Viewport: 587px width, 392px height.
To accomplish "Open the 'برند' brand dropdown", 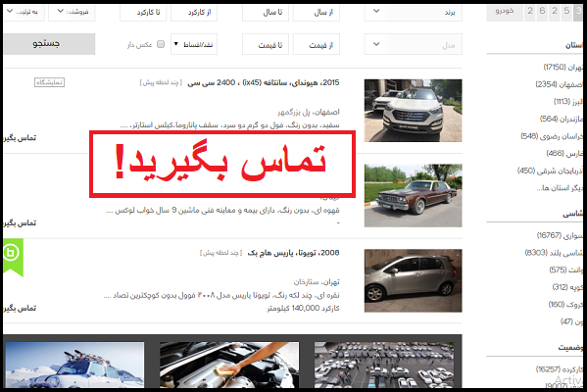I will (413, 12).
